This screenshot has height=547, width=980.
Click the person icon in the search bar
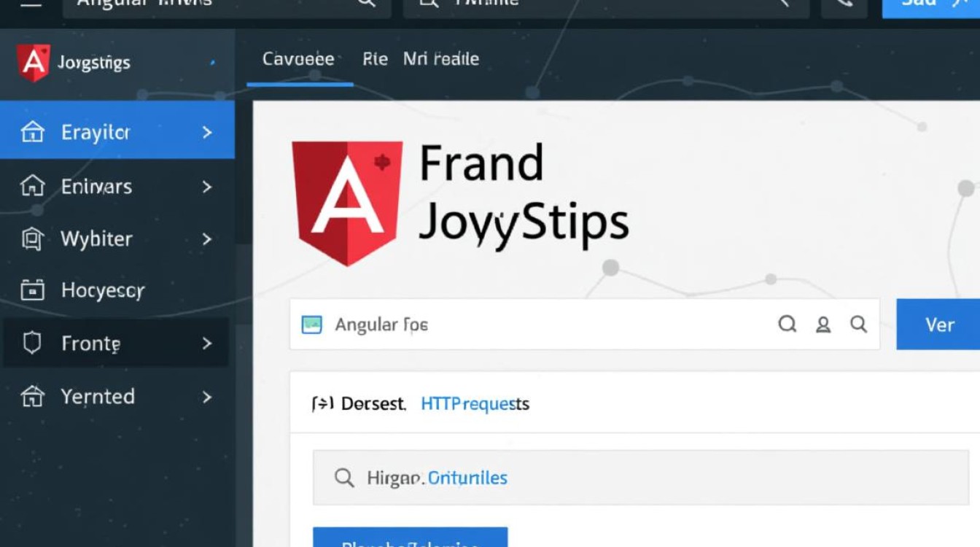tap(823, 325)
